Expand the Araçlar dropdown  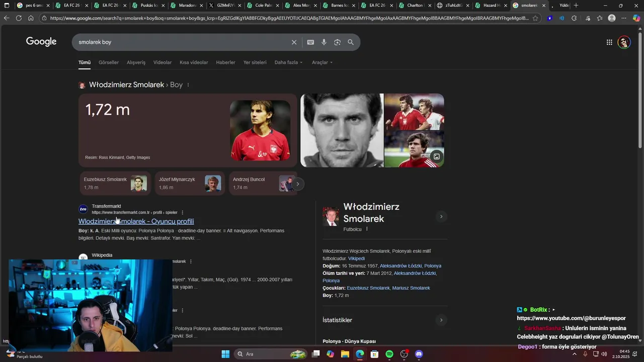(x=322, y=62)
